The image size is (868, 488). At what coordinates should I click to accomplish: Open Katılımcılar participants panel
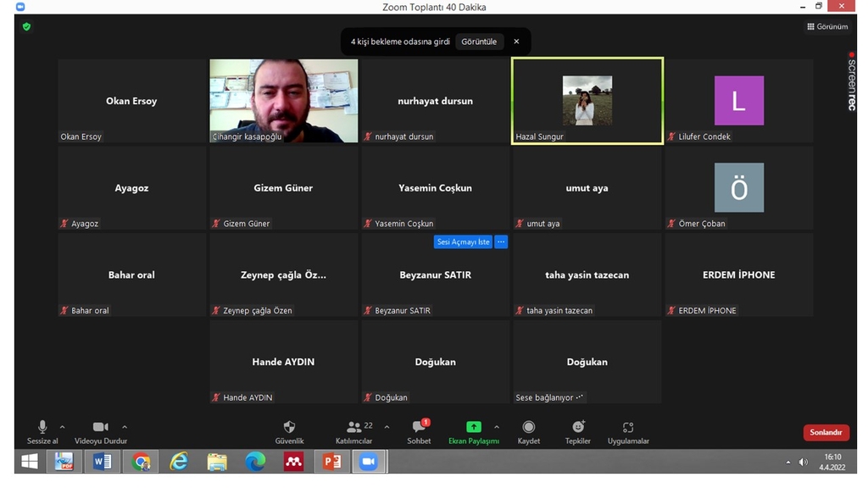355,428
